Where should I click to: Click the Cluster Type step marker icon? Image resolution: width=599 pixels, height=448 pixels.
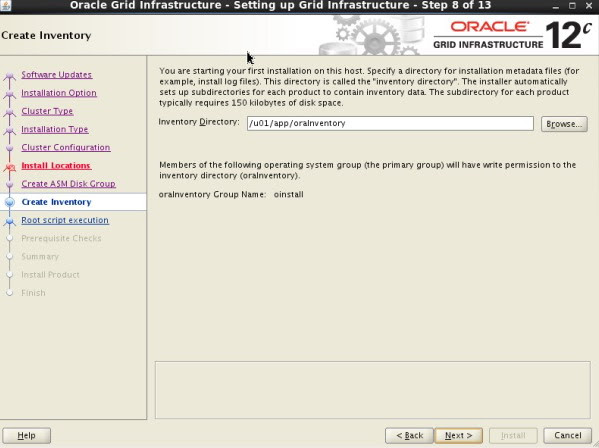pyautogui.click(x=10, y=112)
